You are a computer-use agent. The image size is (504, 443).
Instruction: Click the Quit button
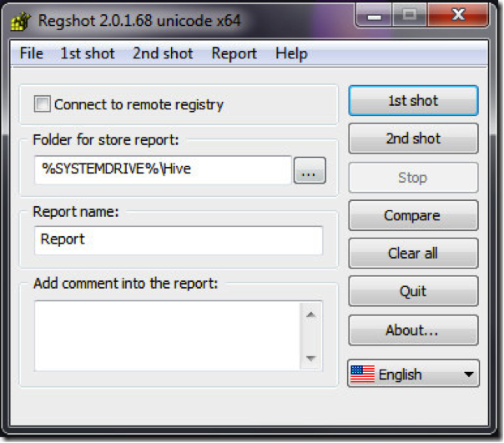(x=413, y=291)
